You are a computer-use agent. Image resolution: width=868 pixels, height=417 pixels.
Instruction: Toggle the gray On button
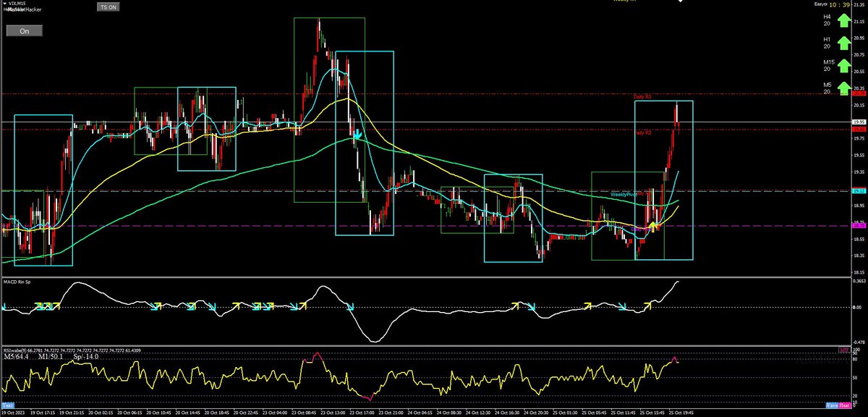25,30
